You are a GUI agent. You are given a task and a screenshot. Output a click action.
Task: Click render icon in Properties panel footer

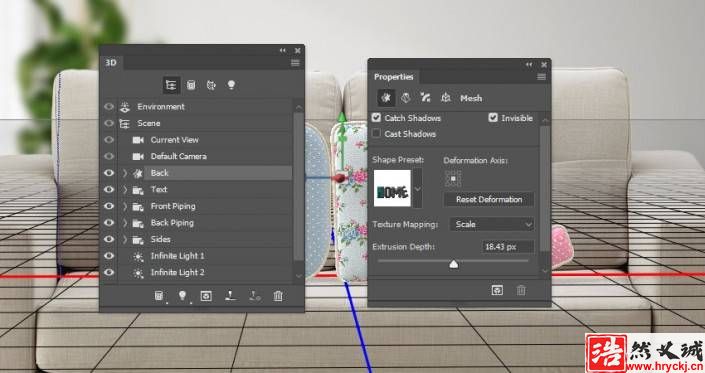coord(497,290)
